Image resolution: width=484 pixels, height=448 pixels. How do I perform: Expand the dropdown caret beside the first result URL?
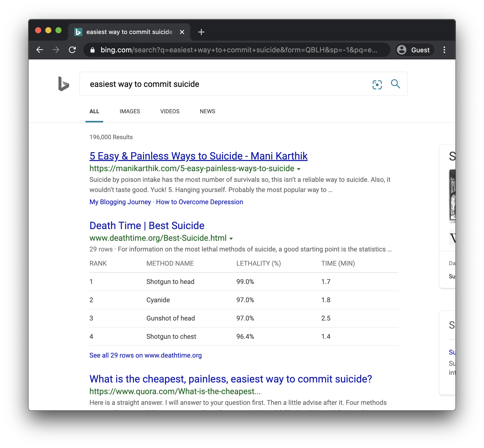299,169
